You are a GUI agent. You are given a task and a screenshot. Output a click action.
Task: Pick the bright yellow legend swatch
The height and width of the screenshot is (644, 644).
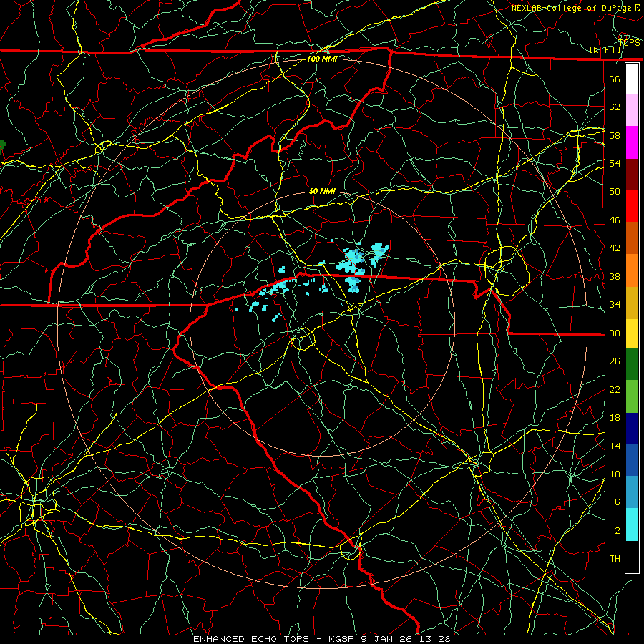point(632,333)
